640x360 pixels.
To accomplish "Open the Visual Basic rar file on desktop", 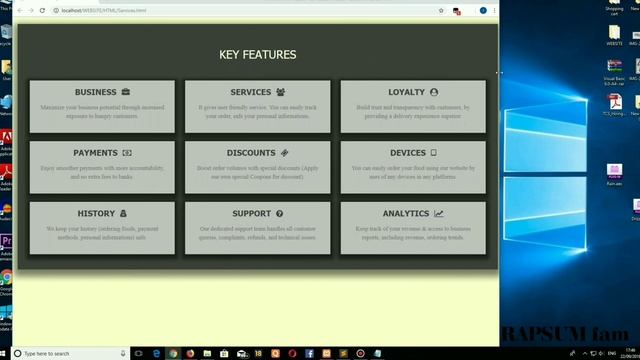I will tap(614, 72).
